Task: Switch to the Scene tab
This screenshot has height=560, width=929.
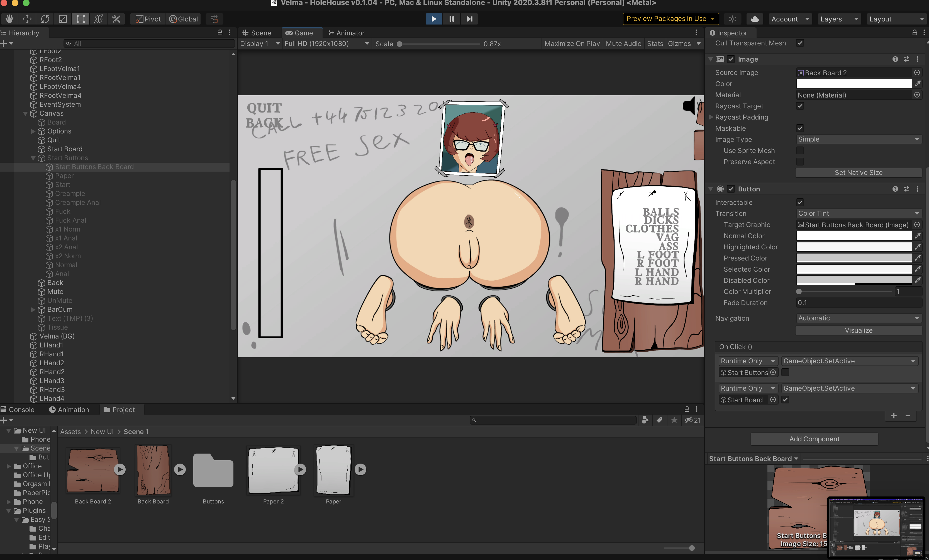Action: (x=257, y=33)
